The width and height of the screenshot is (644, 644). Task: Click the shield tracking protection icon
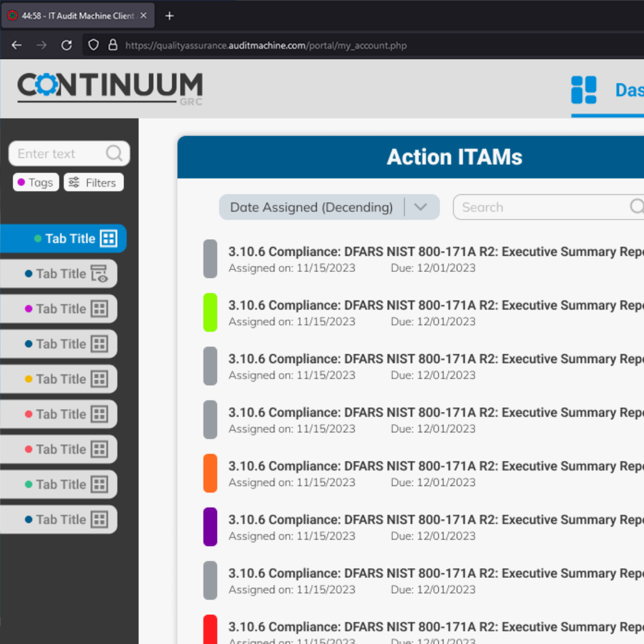pyautogui.click(x=94, y=45)
